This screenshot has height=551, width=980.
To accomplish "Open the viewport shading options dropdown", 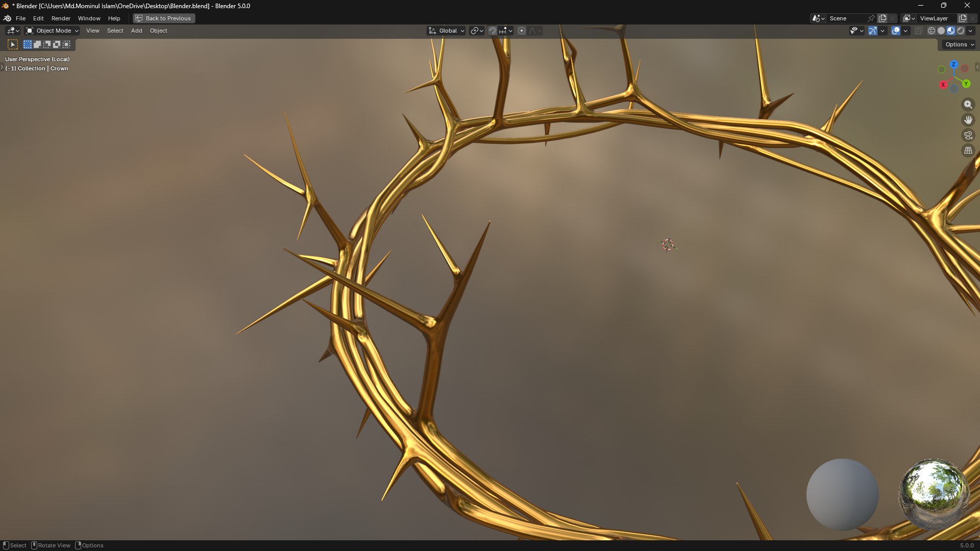I will click(970, 31).
